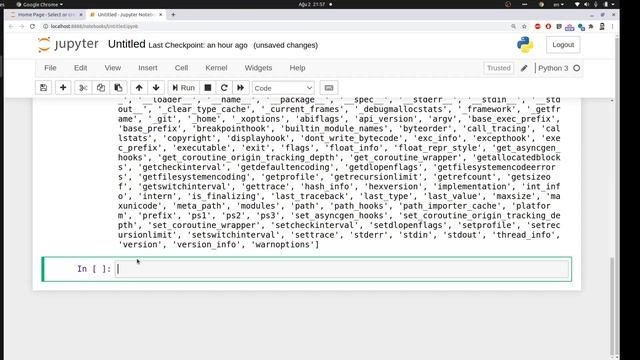
Task: Open the Chrome profile avatar
Action: pyautogui.click(x=602, y=27)
